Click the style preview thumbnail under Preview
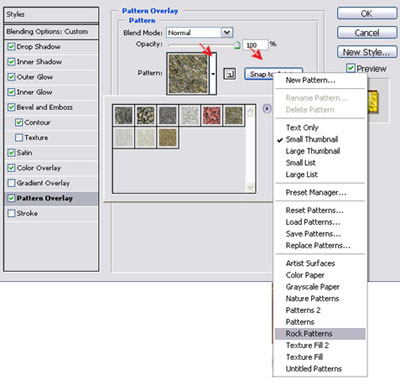The height and width of the screenshot is (390, 400). (x=373, y=101)
